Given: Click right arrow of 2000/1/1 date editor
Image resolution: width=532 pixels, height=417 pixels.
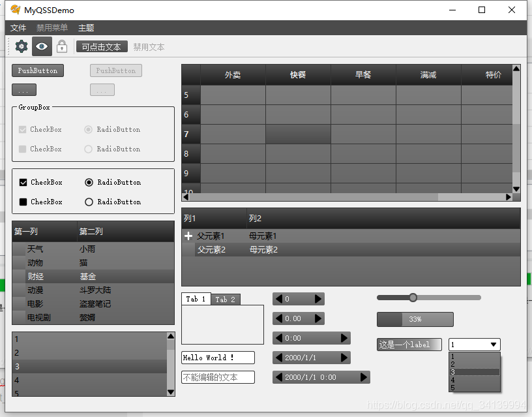Looking at the screenshot, I should (344, 358).
